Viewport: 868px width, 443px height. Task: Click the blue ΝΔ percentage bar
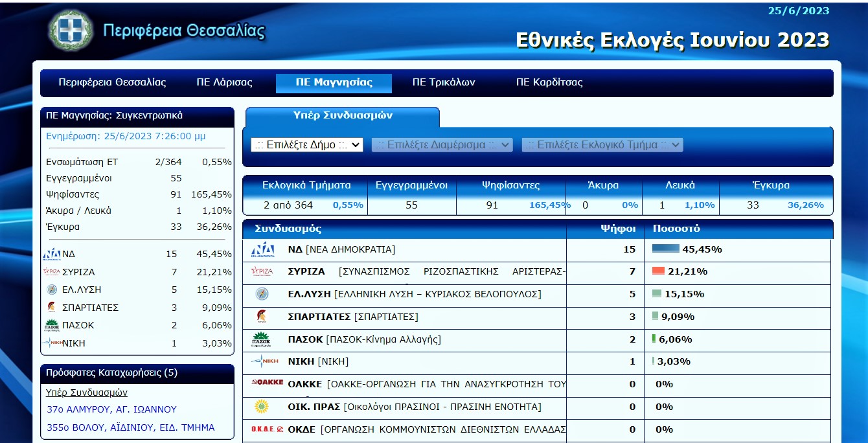coord(665,249)
